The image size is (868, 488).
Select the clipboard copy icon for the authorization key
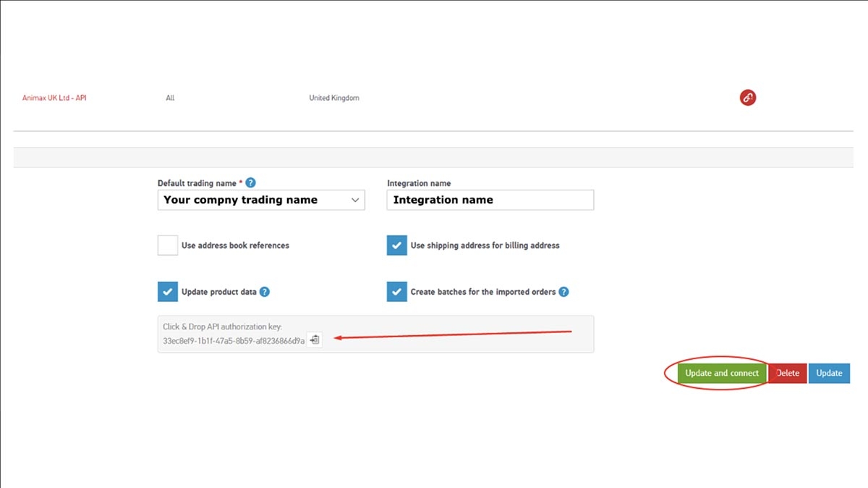pyautogui.click(x=314, y=339)
